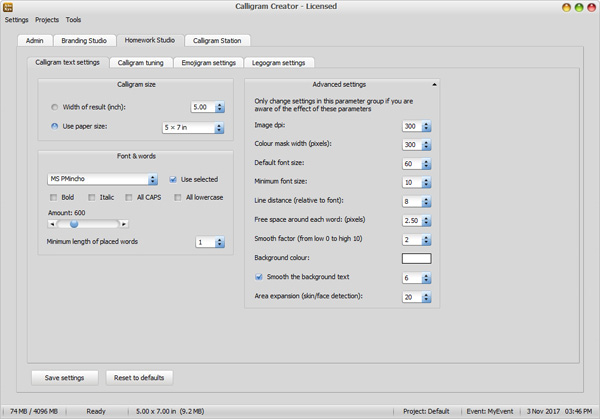Open the Settings menu
Viewport: 600px width, 419px height.
click(17, 20)
